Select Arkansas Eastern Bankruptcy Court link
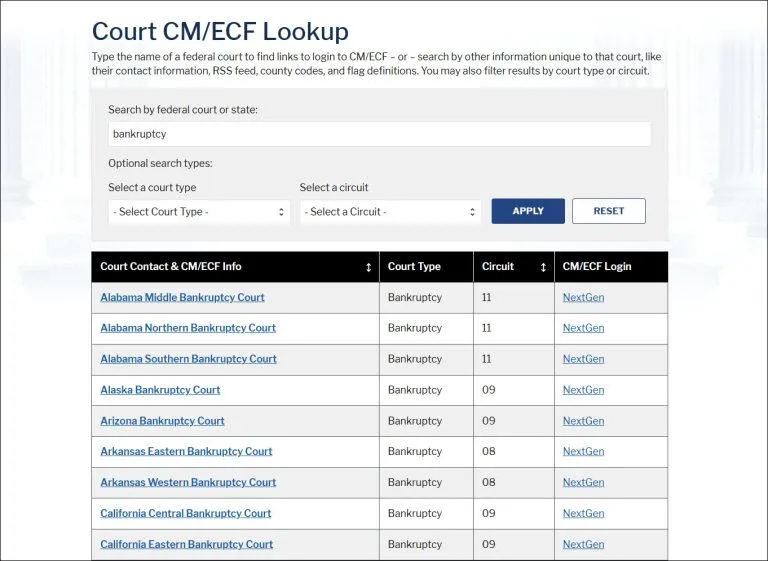The height and width of the screenshot is (561, 768). click(186, 451)
